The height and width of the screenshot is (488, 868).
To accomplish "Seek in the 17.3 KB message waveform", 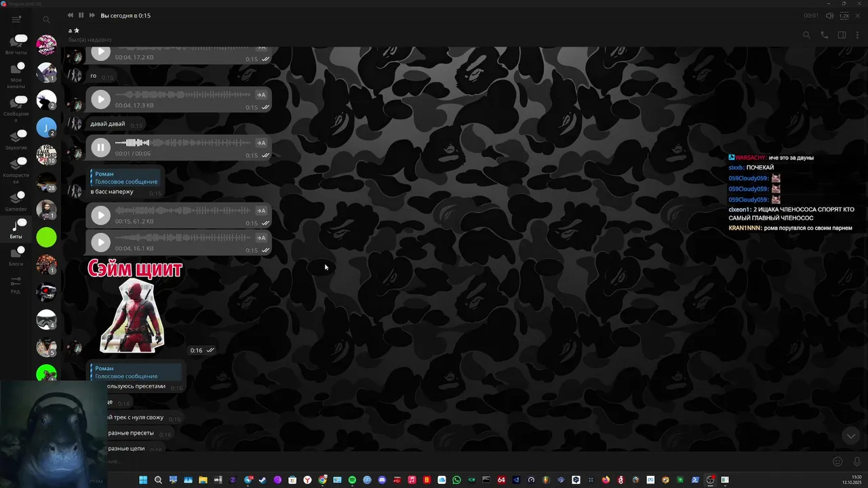I will (x=183, y=95).
